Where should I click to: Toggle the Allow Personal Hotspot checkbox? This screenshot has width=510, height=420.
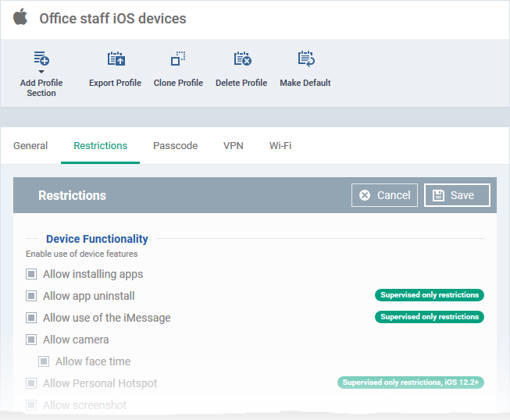pos(31,383)
